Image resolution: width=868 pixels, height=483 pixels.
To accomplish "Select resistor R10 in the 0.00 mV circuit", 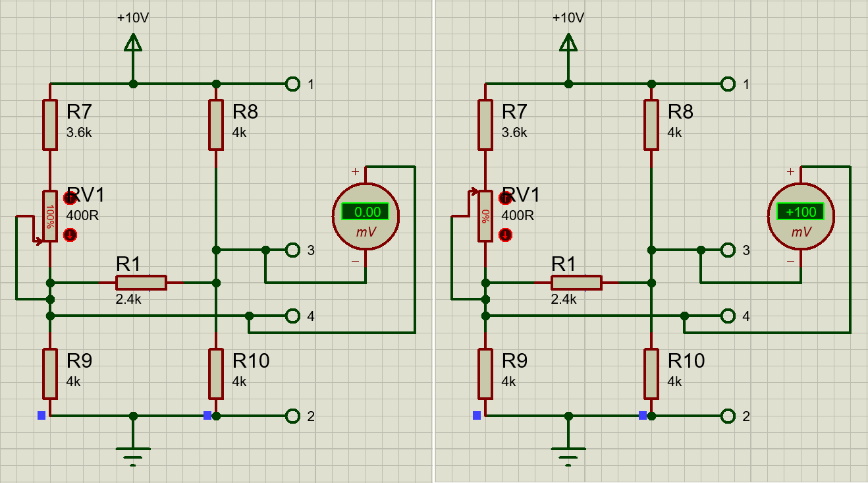I will [x=216, y=374].
